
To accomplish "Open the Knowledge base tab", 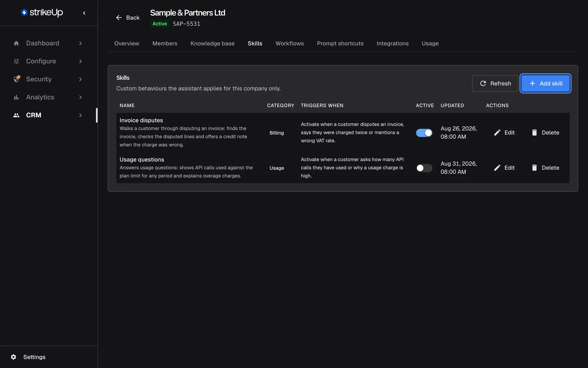I will tap(213, 44).
